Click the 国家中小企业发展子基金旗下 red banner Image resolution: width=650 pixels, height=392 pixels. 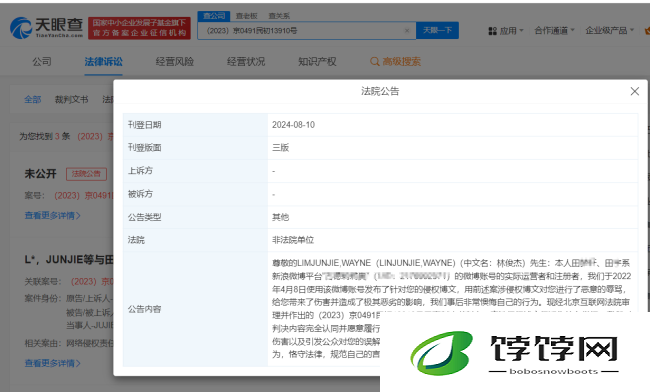(x=139, y=28)
